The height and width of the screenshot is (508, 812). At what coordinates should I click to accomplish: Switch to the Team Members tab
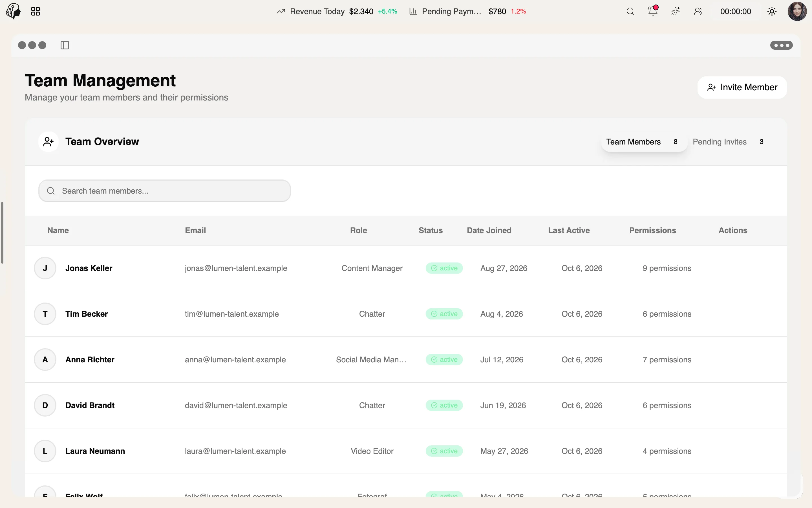click(x=644, y=142)
